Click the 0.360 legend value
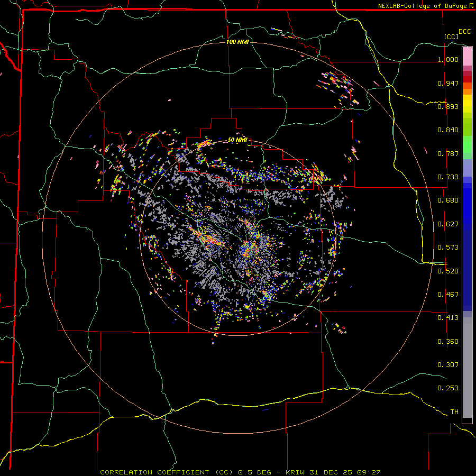Viewport: 476px width, 476px height. click(x=448, y=342)
